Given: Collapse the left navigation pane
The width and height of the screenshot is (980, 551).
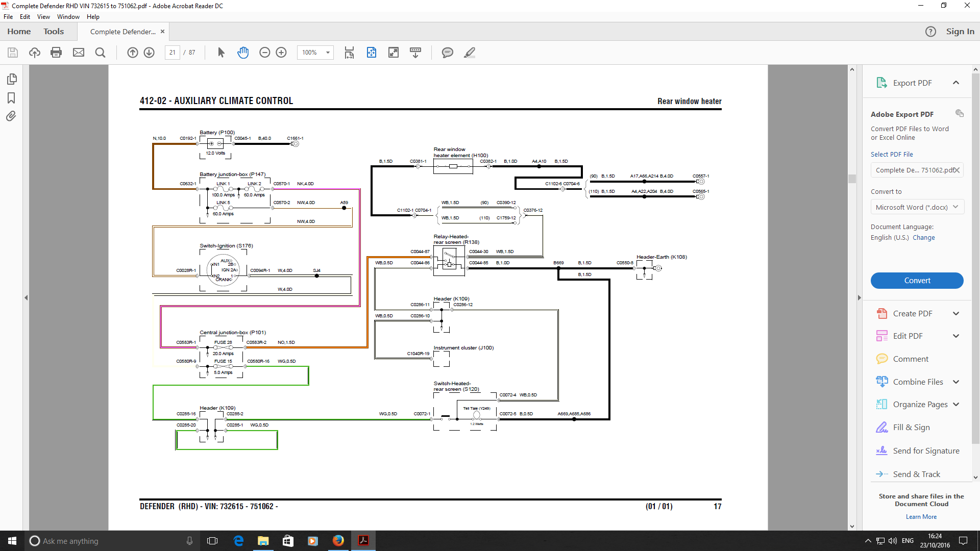Looking at the screenshot, I should pyautogui.click(x=26, y=297).
